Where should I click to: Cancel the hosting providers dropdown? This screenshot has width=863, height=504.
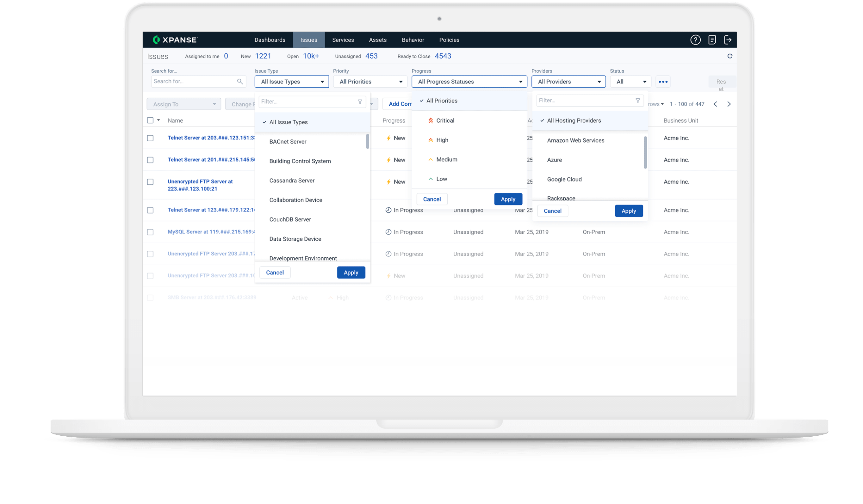point(552,211)
